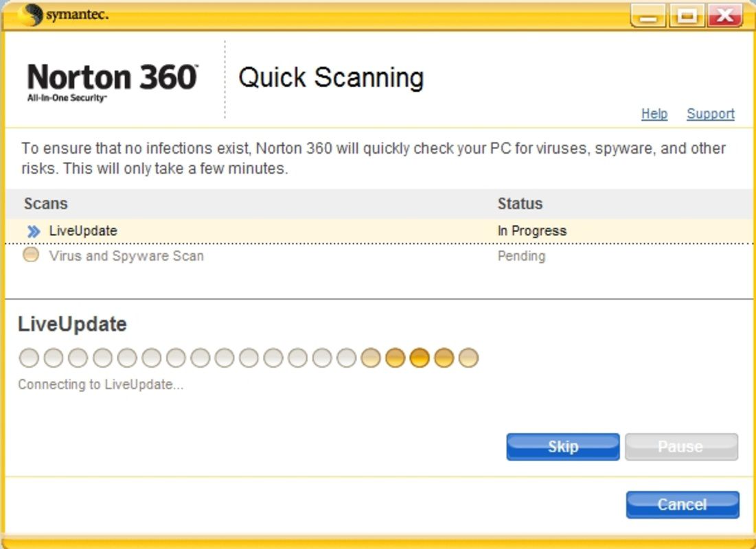Click the Norton 360 logo
This screenshot has width=756, height=549.
coord(112,82)
